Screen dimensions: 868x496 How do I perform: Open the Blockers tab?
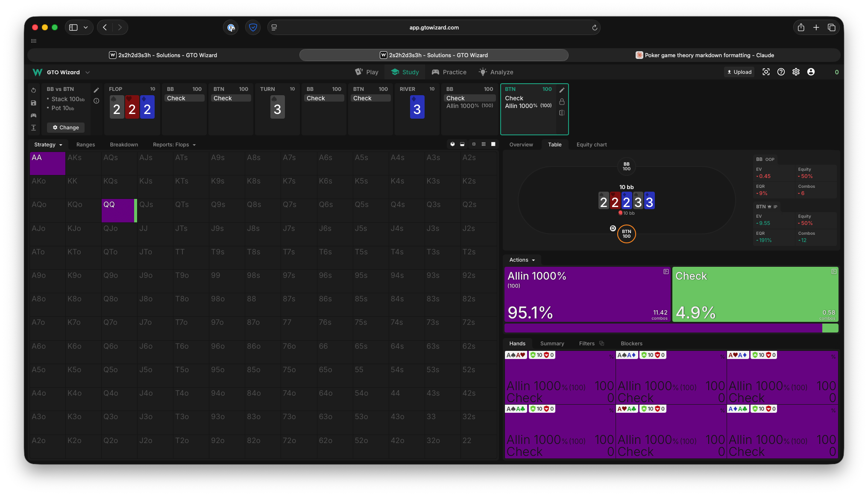coord(631,344)
